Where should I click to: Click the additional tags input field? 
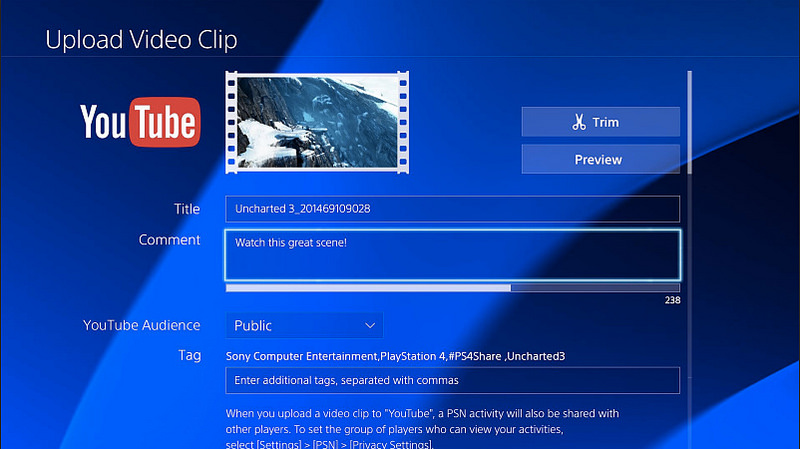pos(452,381)
